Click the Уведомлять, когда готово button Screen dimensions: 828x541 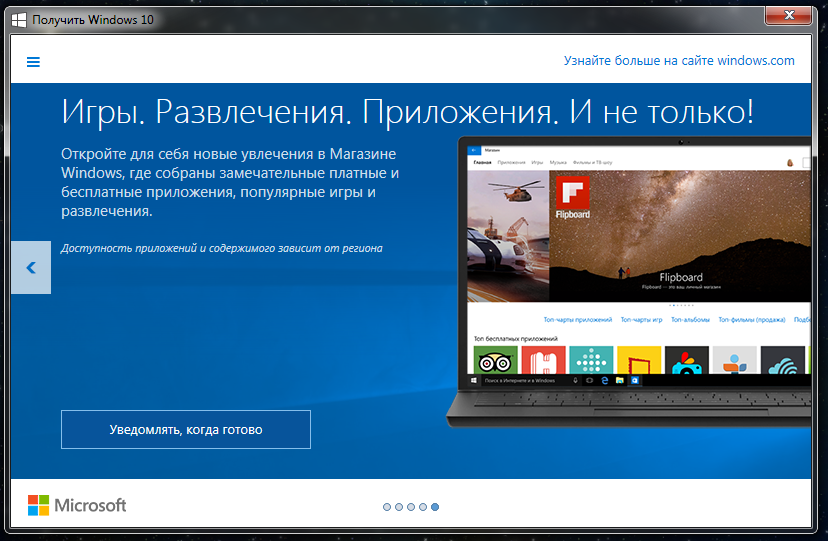point(186,430)
